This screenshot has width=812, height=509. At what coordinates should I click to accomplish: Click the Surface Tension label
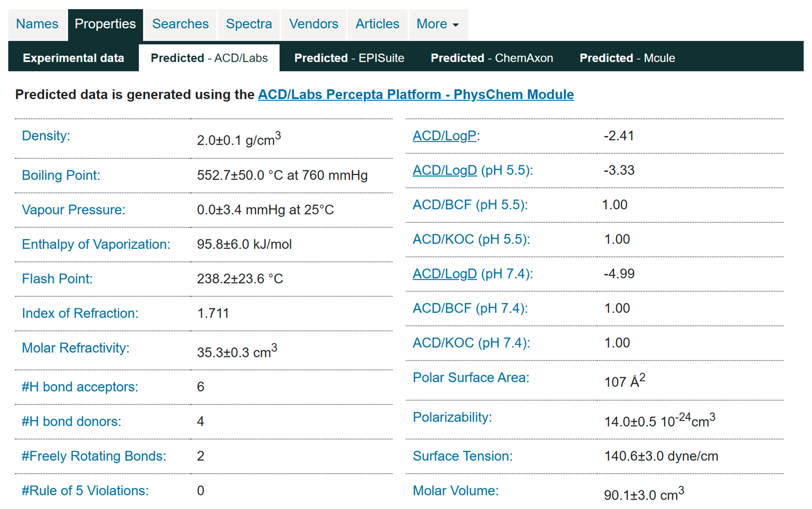click(463, 456)
